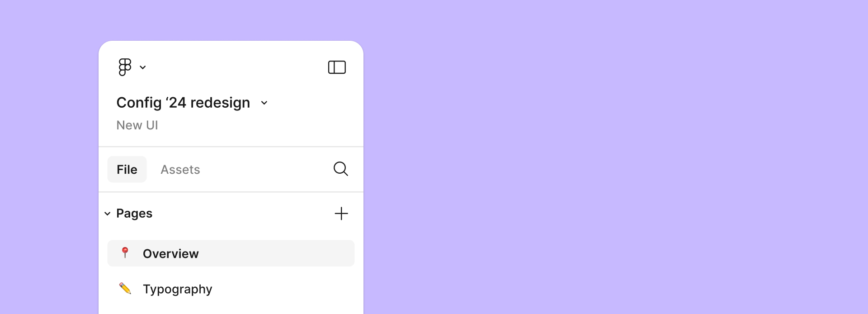
Task: Click the pushpin emoji beside Overview
Action: [125, 252]
